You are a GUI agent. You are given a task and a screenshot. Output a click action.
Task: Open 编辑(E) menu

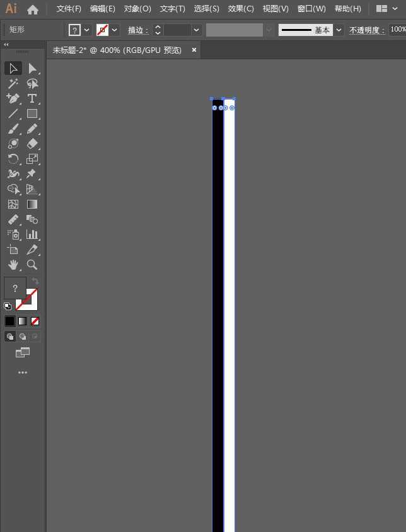[103, 9]
